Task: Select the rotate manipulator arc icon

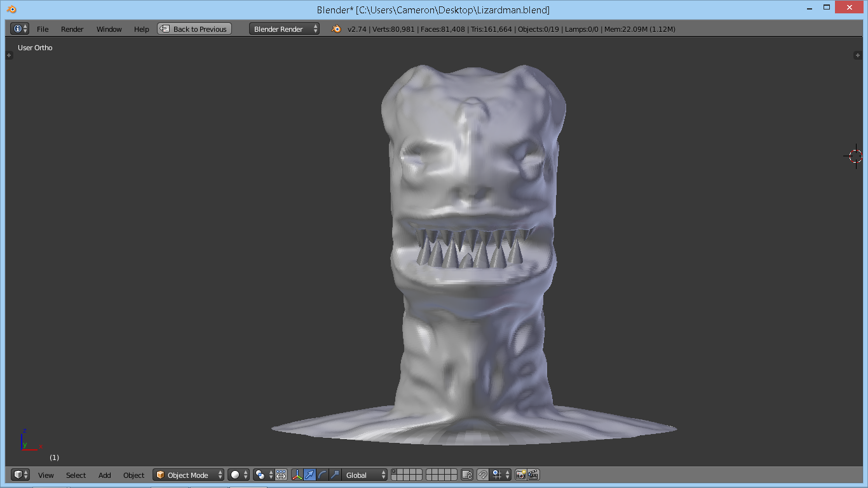Action: click(x=322, y=475)
